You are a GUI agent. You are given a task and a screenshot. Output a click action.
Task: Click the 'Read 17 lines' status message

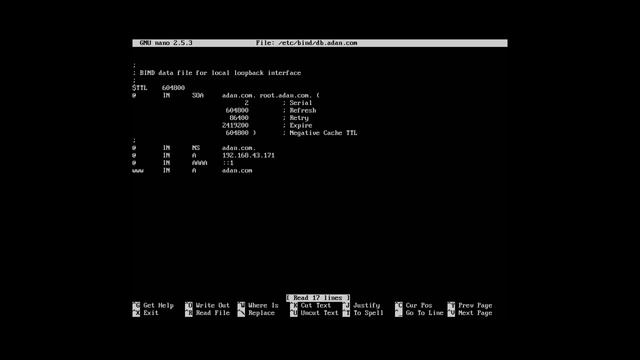318,298
